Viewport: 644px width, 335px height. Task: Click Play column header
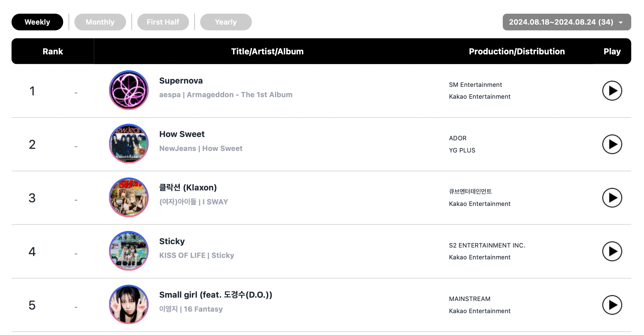tap(611, 52)
